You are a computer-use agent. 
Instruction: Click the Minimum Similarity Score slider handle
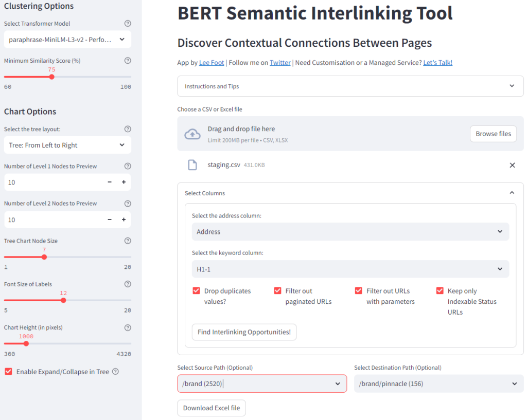tap(51, 77)
